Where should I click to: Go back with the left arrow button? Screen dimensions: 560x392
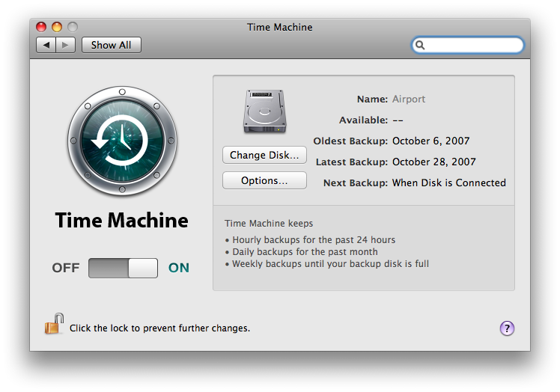coord(46,45)
